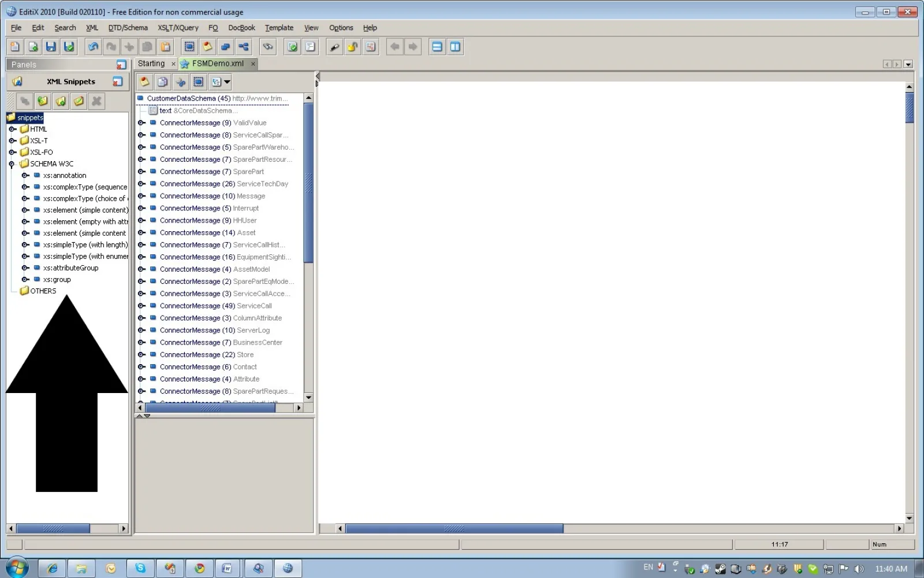Switch to the Starting tab
The image size is (924, 578).
[x=151, y=64]
